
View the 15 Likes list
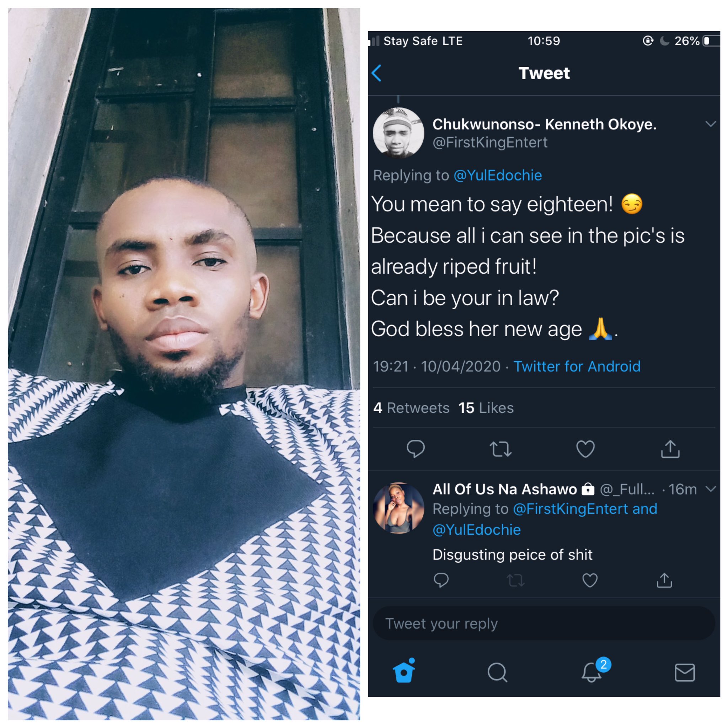[486, 408]
